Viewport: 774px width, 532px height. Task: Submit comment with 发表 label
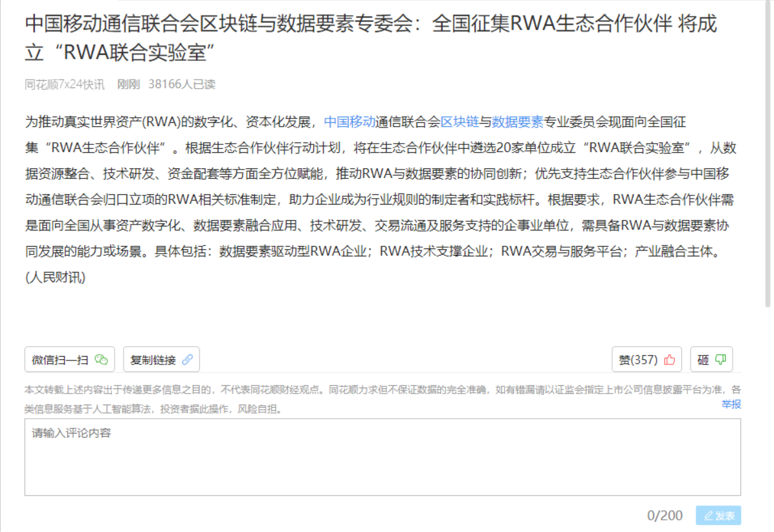click(725, 516)
